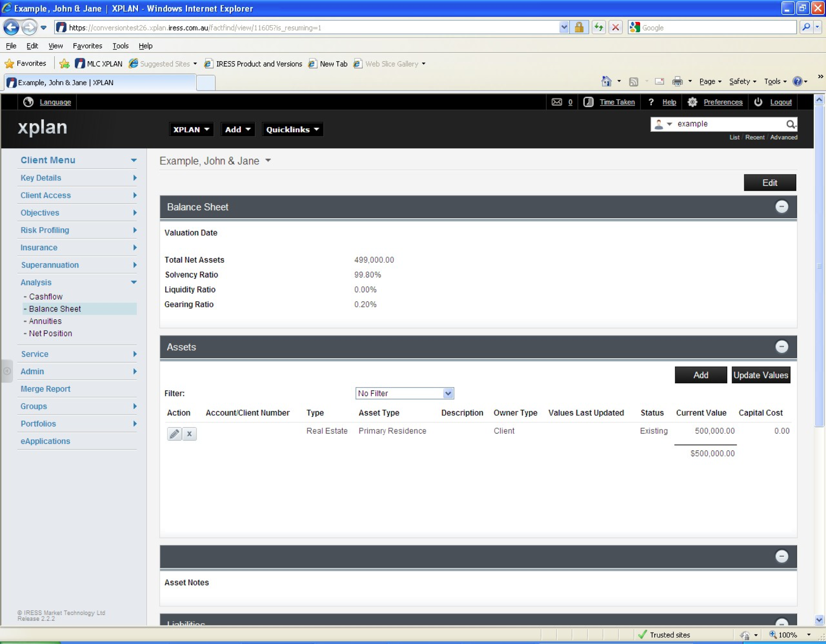Click the Logout power icon
This screenshot has height=644, width=826.
click(x=758, y=102)
